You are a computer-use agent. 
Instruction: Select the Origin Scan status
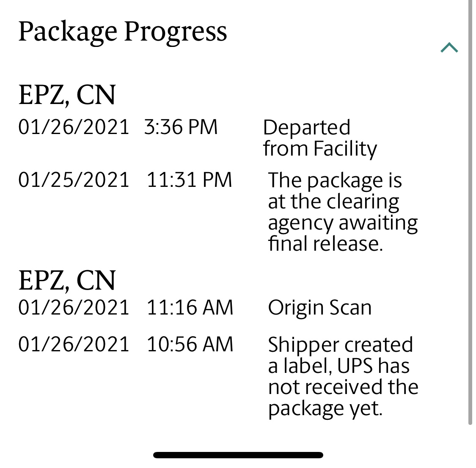[x=320, y=308]
